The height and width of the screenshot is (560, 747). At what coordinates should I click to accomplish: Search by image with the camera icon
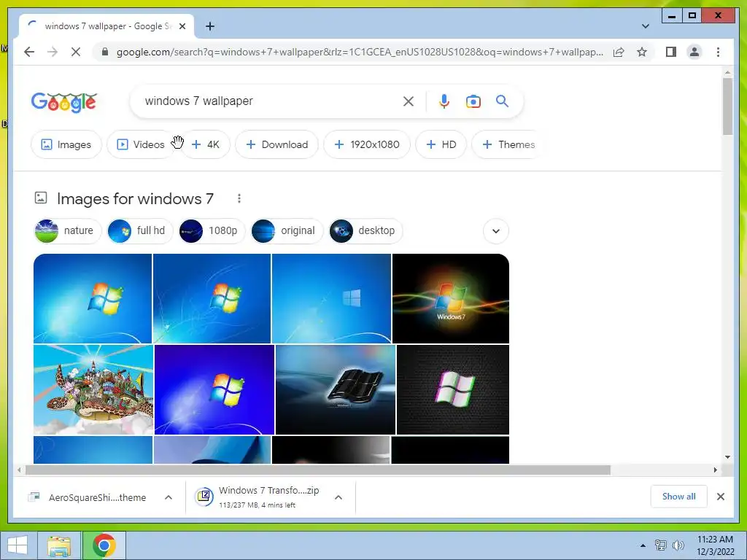[473, 101]
